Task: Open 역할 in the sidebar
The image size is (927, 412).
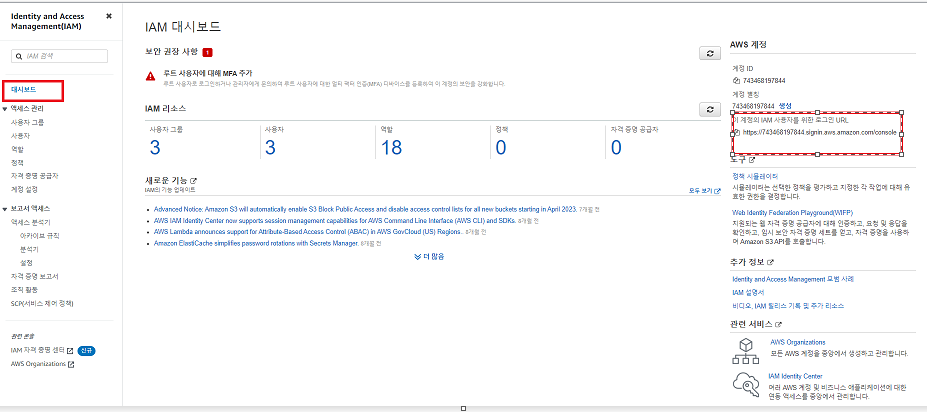Action: tap(17, 149)
